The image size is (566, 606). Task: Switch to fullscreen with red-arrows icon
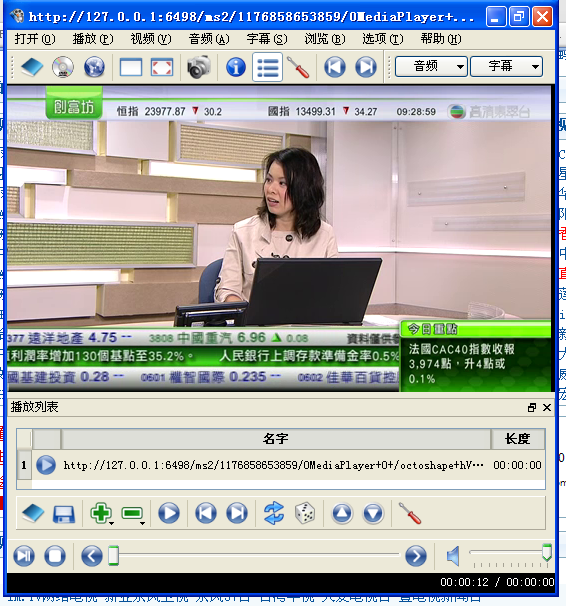click(x=162, y=68)
